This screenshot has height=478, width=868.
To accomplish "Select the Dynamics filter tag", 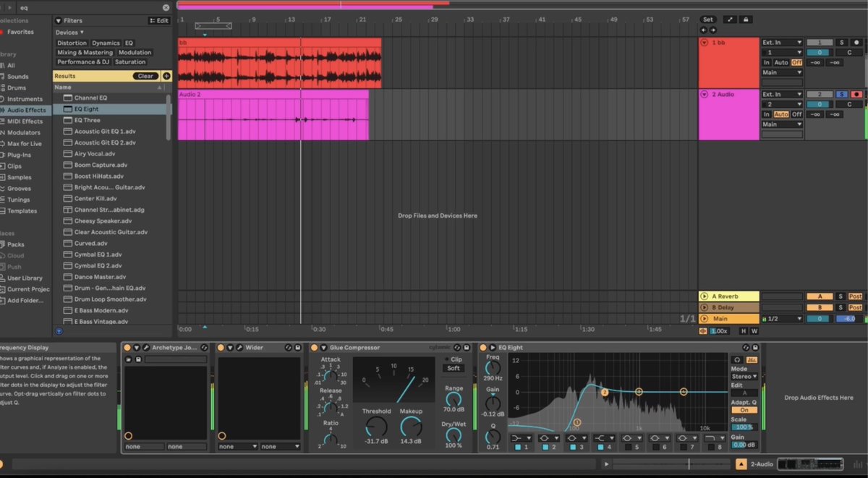I will pyautogui.click(x=106, y=43).
